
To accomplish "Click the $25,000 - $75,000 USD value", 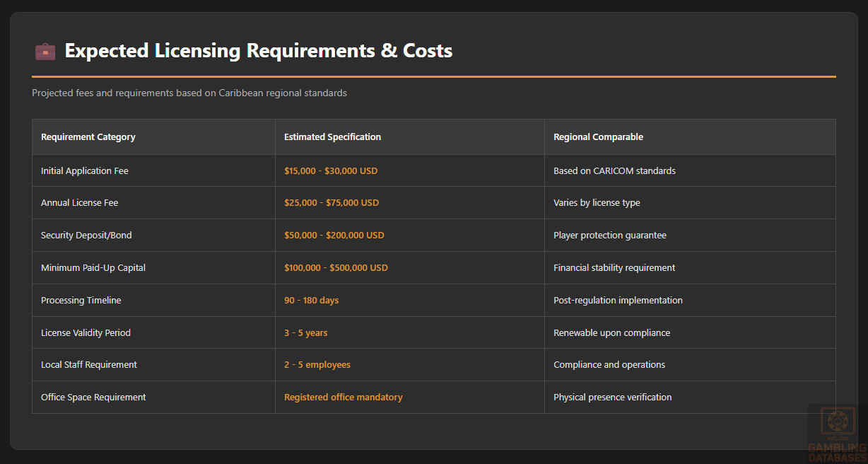I will (x=331, y=203).
